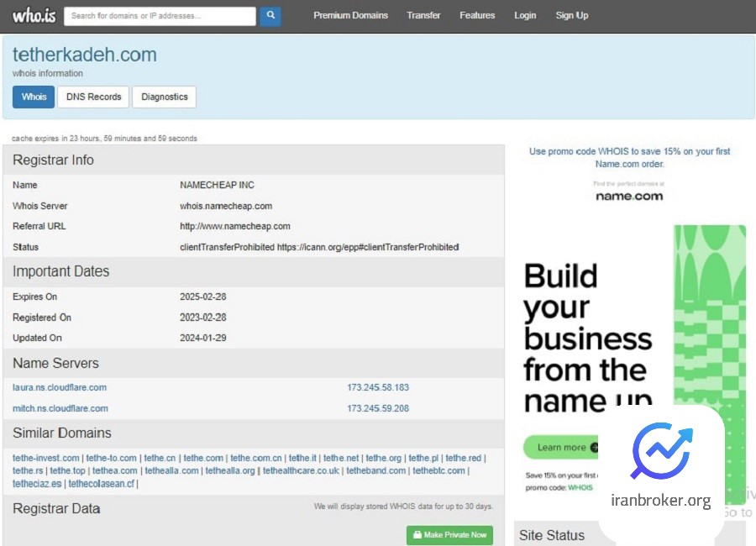Click the WHOIS promo code in the ad

click(580, 488)
